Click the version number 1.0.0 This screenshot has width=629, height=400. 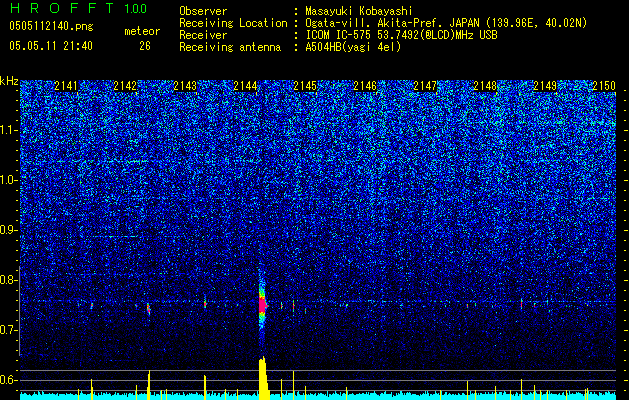[136, 9]
